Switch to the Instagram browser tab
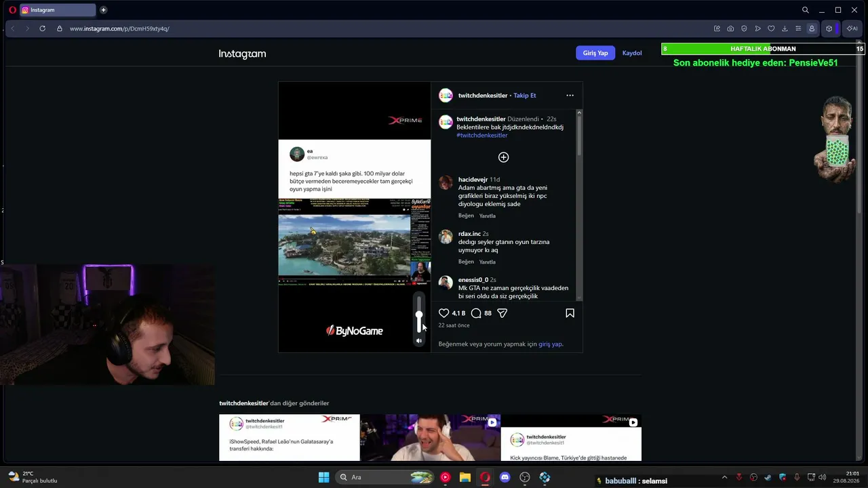Image resolution: width=868 pixels, height=488 pixels. [x=58, y=10]
